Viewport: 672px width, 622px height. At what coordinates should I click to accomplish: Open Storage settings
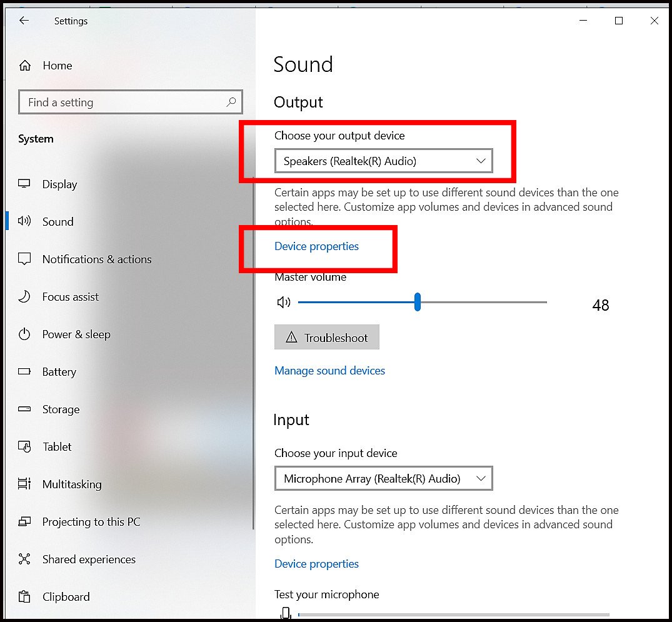[x=61, y=409]
